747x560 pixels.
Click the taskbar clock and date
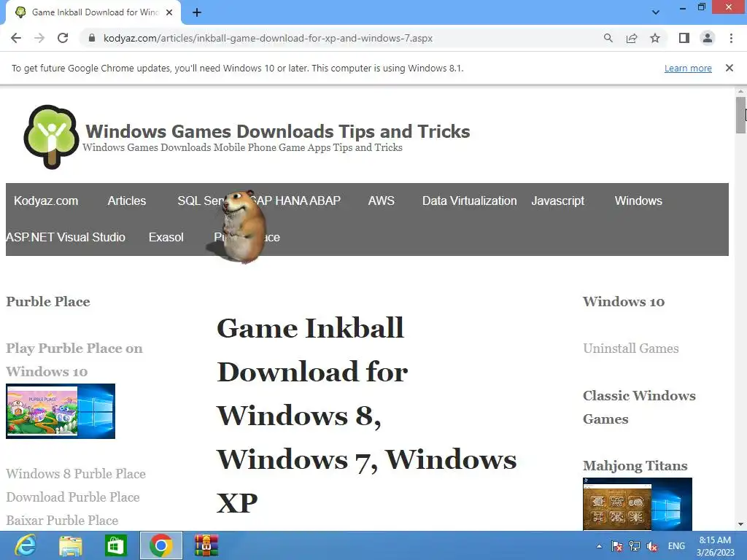pyautogui.click(x=715, y=546)
